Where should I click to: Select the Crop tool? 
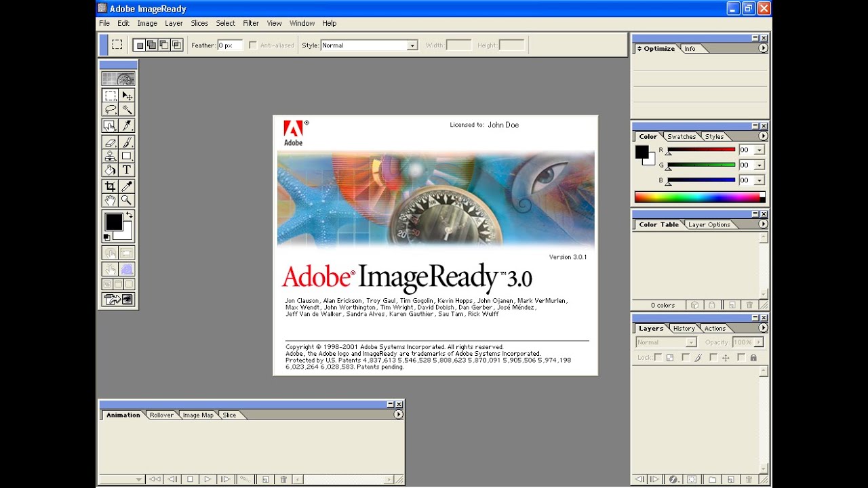tap(110, 186)
